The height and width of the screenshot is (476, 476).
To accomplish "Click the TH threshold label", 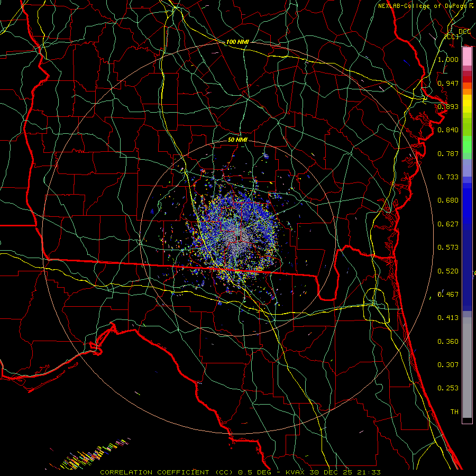I will click(x=454, y=412).
